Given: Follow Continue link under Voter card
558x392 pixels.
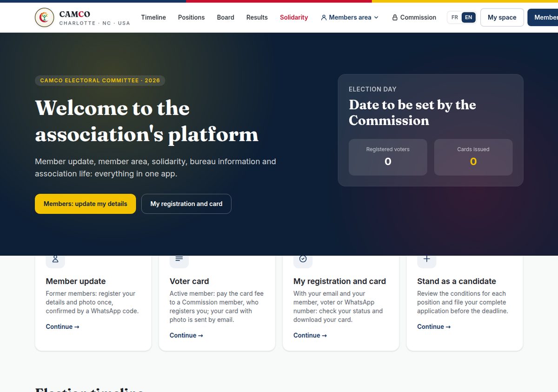Looking at the screenshot, I should click(x=186, y=336).
